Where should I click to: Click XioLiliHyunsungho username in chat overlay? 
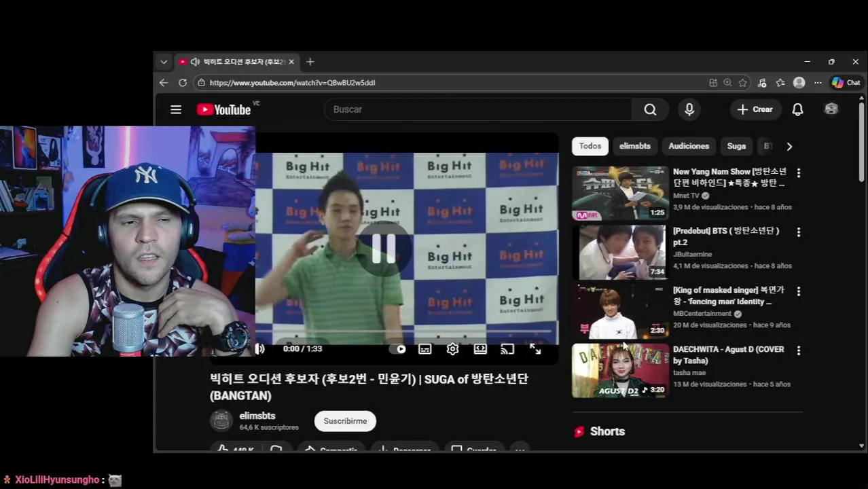pos(57,480)
